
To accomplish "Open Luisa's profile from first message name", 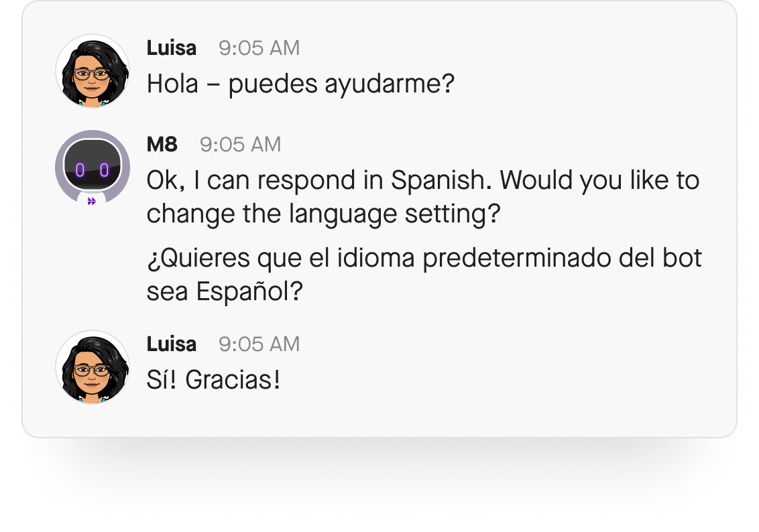I will point(172,48).
